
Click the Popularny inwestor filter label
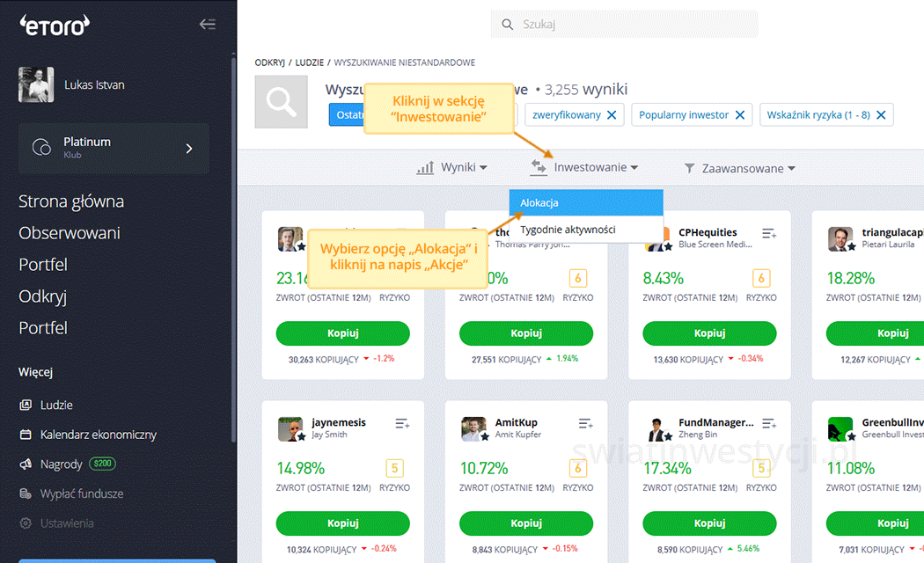point(684,115)
